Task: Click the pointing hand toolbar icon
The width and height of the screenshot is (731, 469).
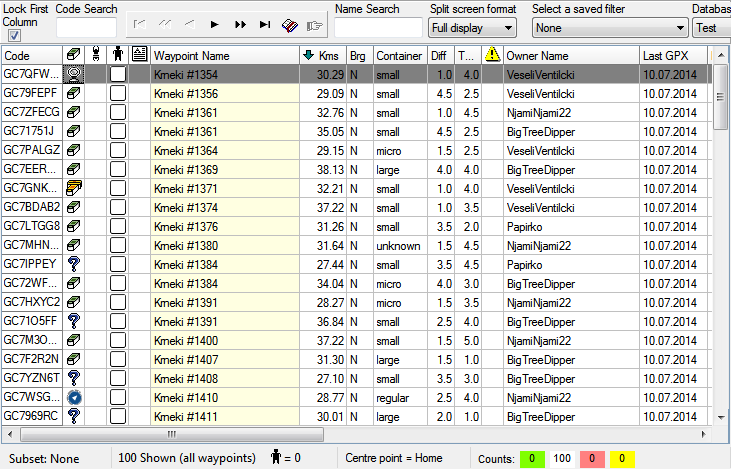Action: 315,25
